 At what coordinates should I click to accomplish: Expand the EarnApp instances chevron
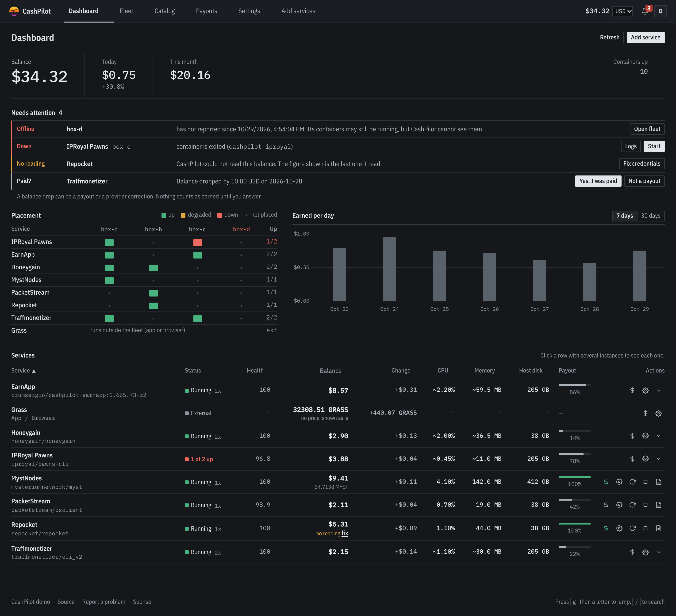(x=659, y=390)
